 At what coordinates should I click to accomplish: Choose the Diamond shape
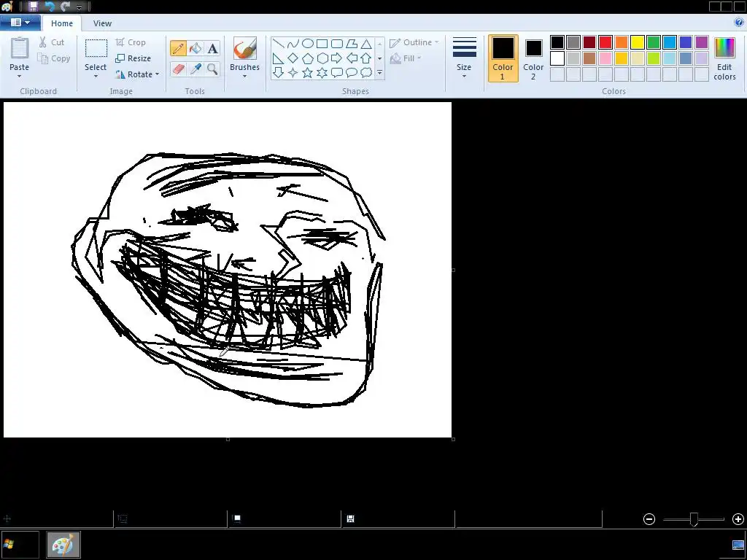point(293,58)
